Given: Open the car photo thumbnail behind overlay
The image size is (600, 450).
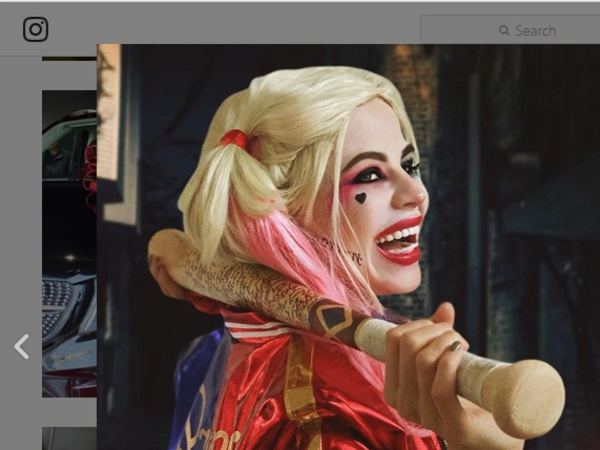Looking at the screenshot, I should coord(69,244).
